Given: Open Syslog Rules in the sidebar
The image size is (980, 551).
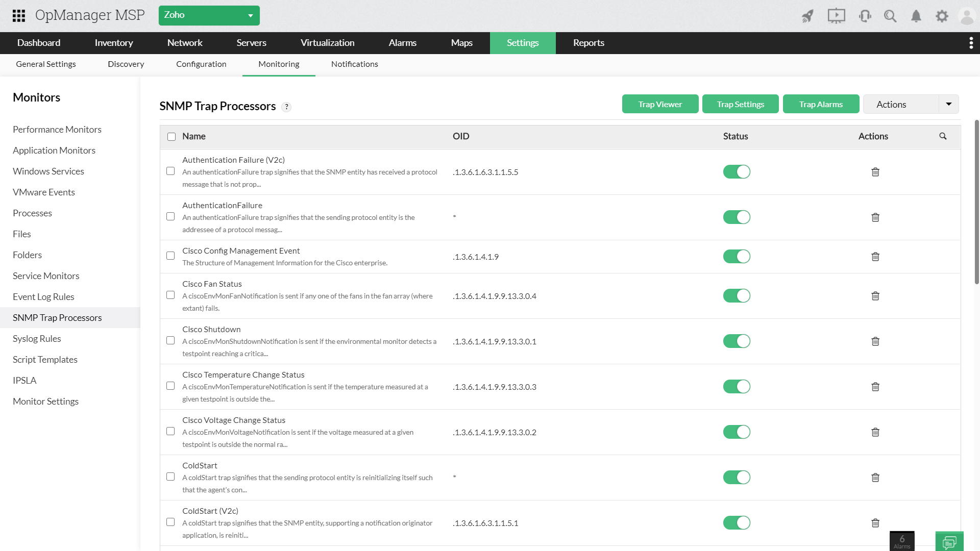Looking at the screenshot, I should [x=37, y=339].
